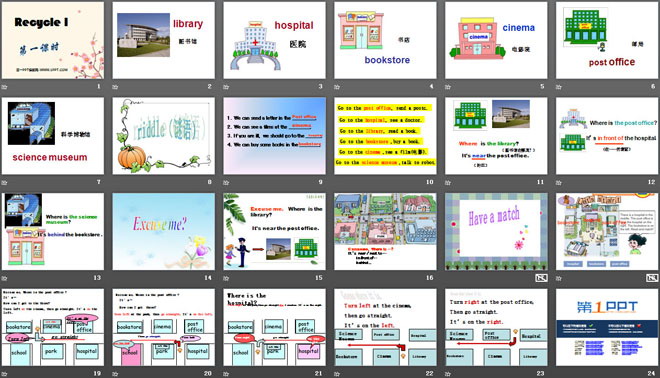Click the animation star icon under slide 15
The width and height of the screenshot is (660, 378).
(x=226, y=278)
